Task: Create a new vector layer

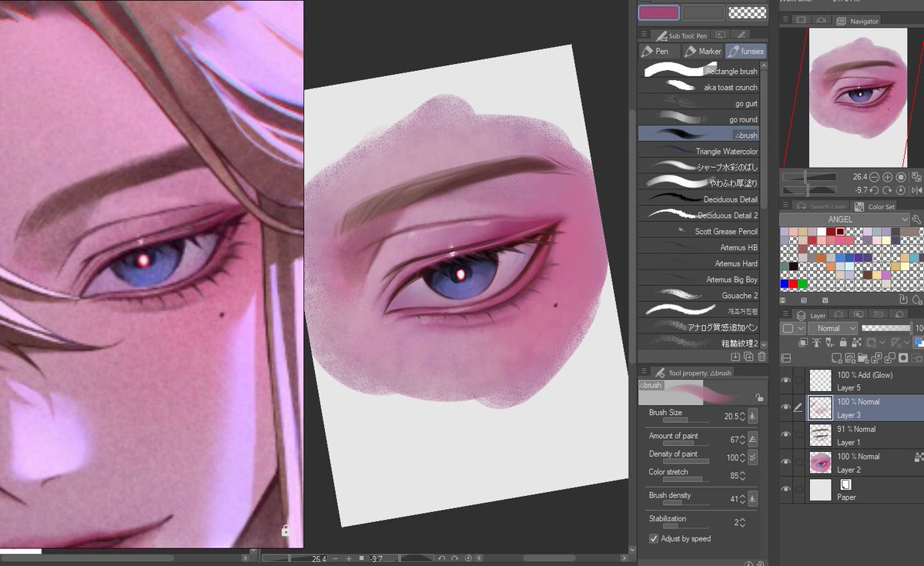Action: pyautogui.click(x=849, y=358)
